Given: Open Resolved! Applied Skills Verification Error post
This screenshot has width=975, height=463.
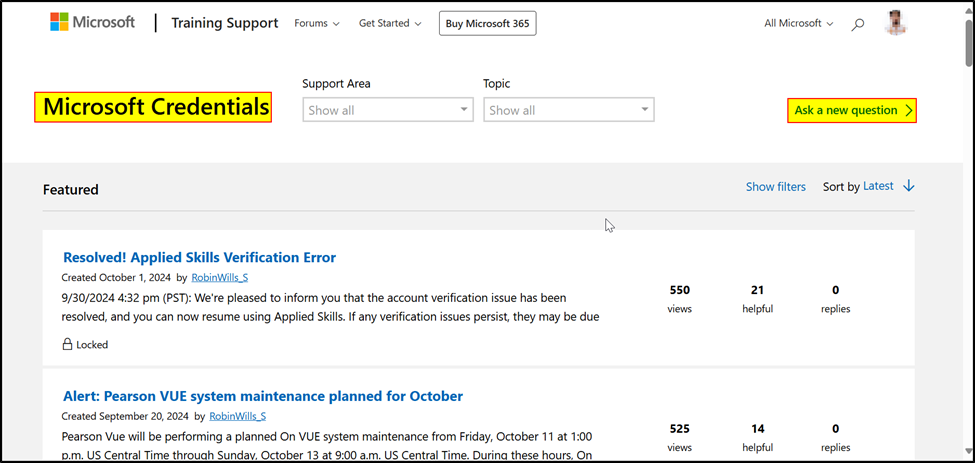Looking at the screenshot, I should [x=199, y=257].
